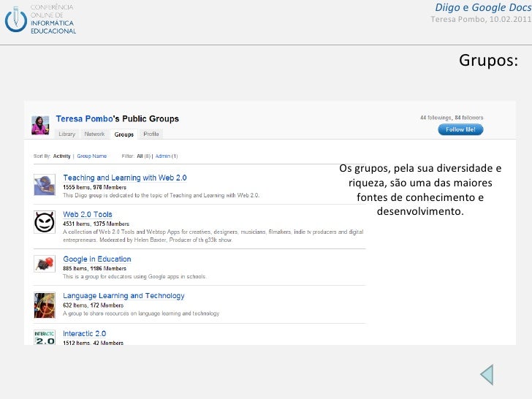Click the Google in Education group thumbnail

coord(45,264)
